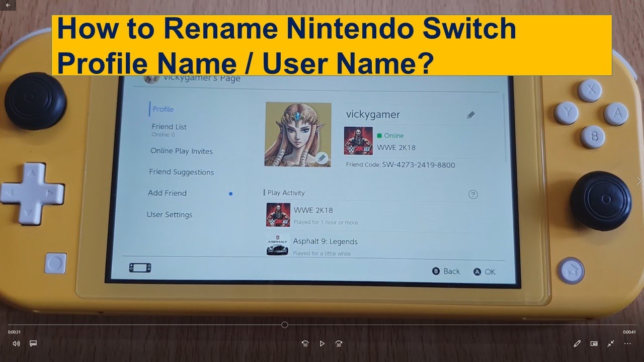The height and width of the screenshot is (362, 644).
Task: Click the back arrow in the player's top-left corner
Action: [x=8, y=5]
